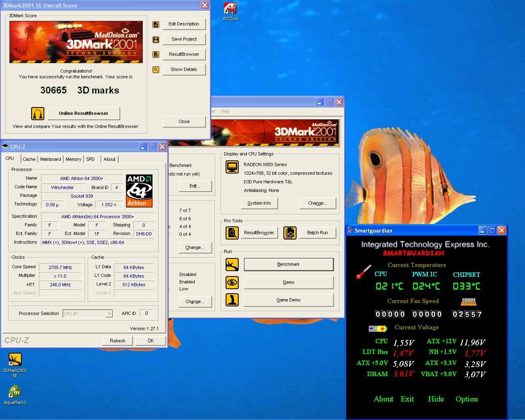
Task: Switch to the CPU tab in CPU-Z
Action: click(10, 159)
